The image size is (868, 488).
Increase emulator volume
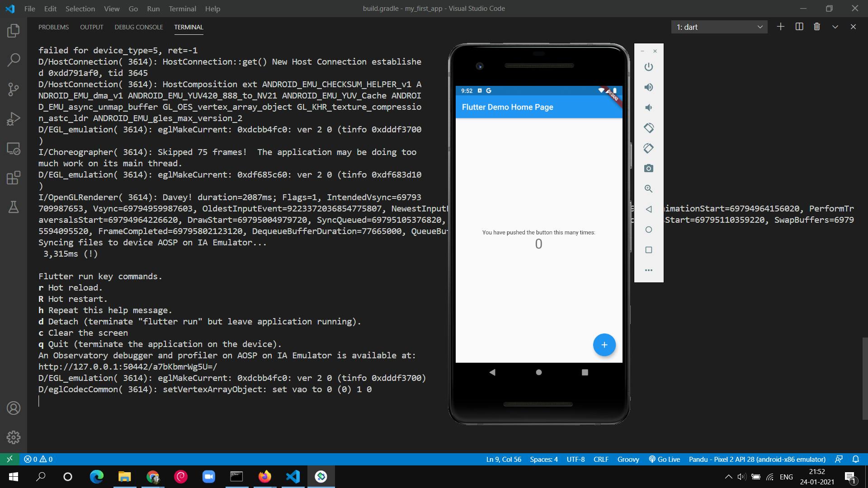point(649,87)
